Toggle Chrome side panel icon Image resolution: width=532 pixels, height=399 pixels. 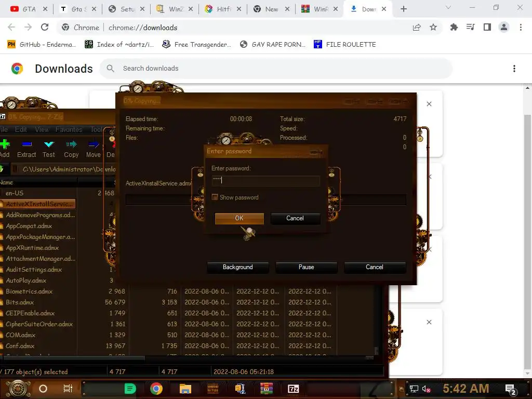pyautogui.click(x=487, y=27)
